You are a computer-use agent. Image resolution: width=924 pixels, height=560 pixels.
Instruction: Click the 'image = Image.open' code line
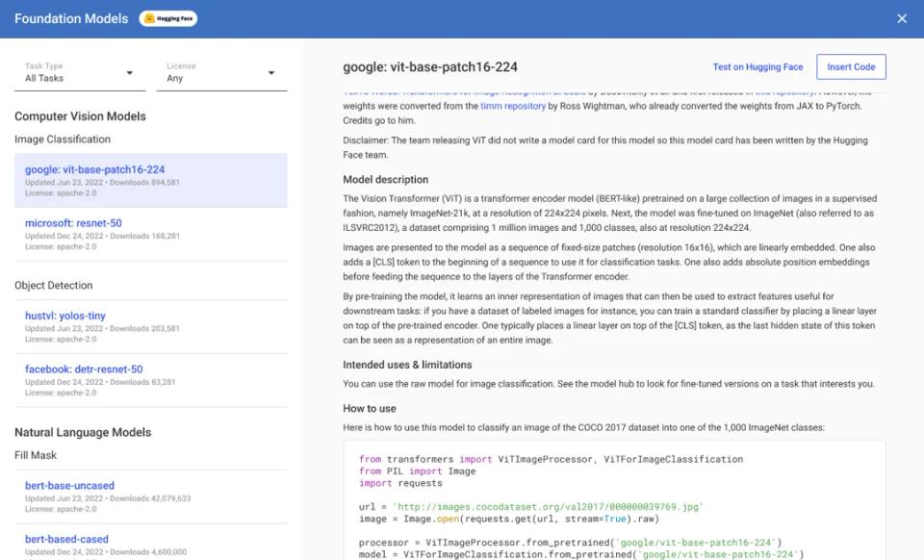[509, 519]
